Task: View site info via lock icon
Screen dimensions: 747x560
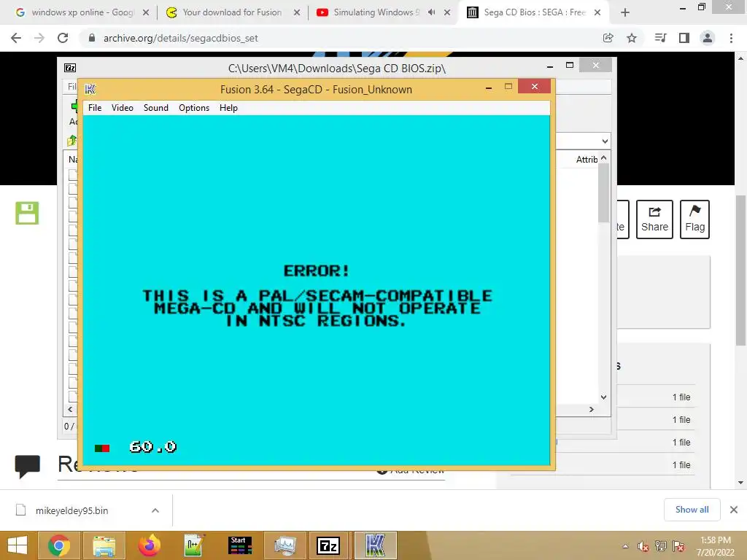Action: pyautogui.click(x=92, y=38)
